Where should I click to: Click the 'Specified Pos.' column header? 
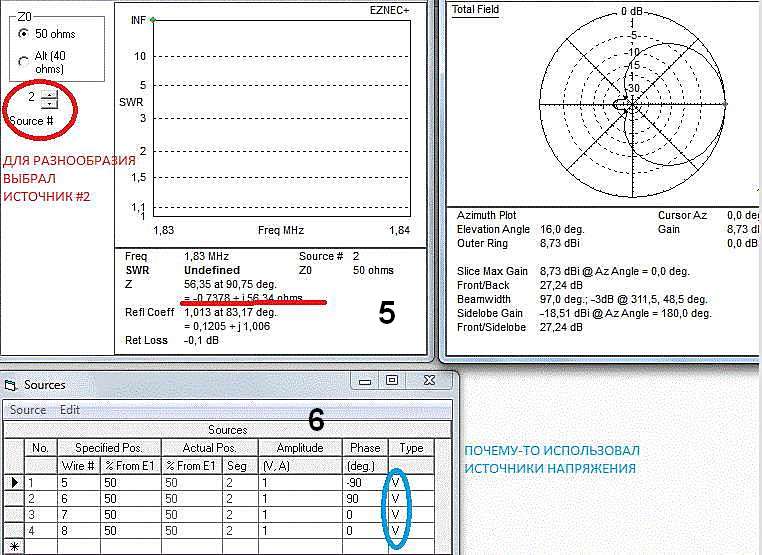click(109, 448)
